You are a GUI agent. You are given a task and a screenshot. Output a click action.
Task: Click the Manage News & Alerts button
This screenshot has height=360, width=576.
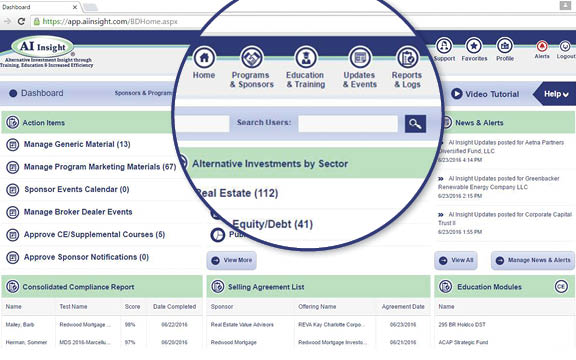[533, 260]
